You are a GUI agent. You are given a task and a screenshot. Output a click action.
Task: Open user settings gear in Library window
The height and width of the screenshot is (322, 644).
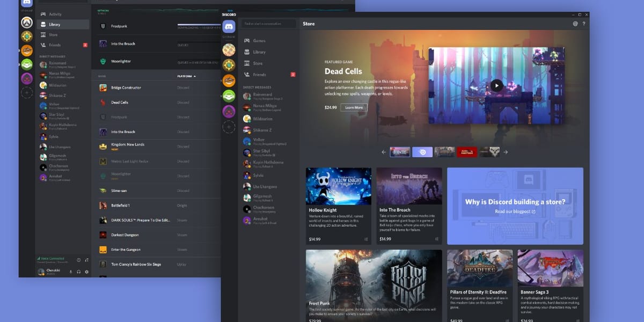[86, 272]
